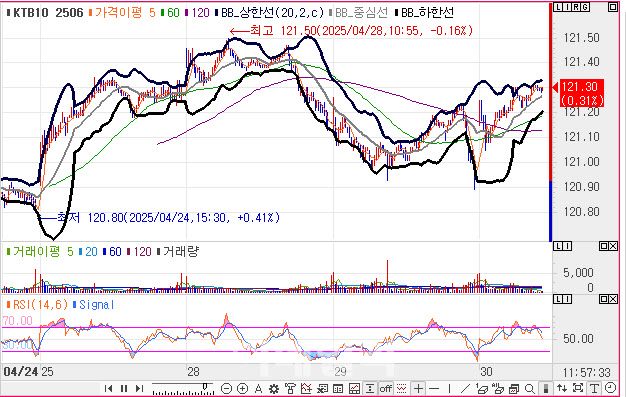Click I button on RSI panel
Viewport: 626px width, 397px height.
567,299
